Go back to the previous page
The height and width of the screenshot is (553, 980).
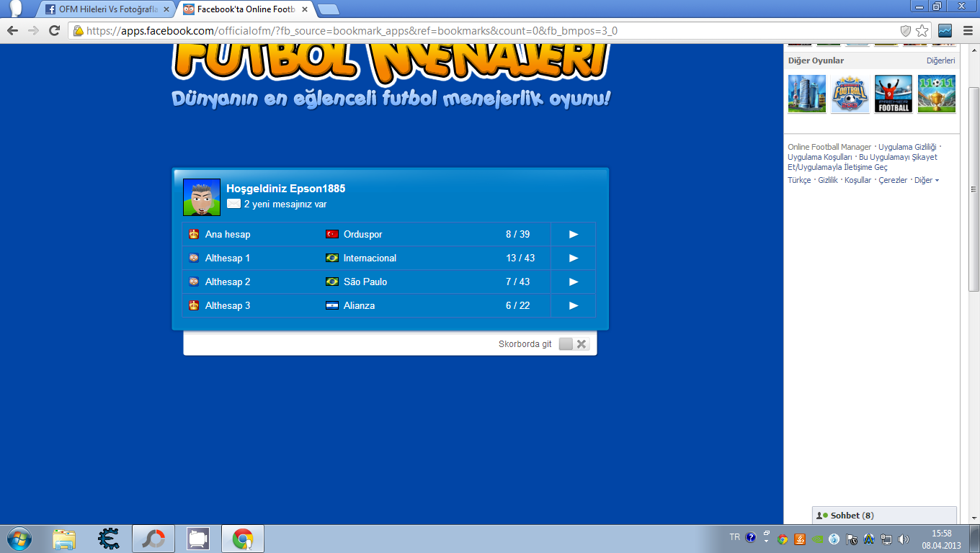[12, 30]
